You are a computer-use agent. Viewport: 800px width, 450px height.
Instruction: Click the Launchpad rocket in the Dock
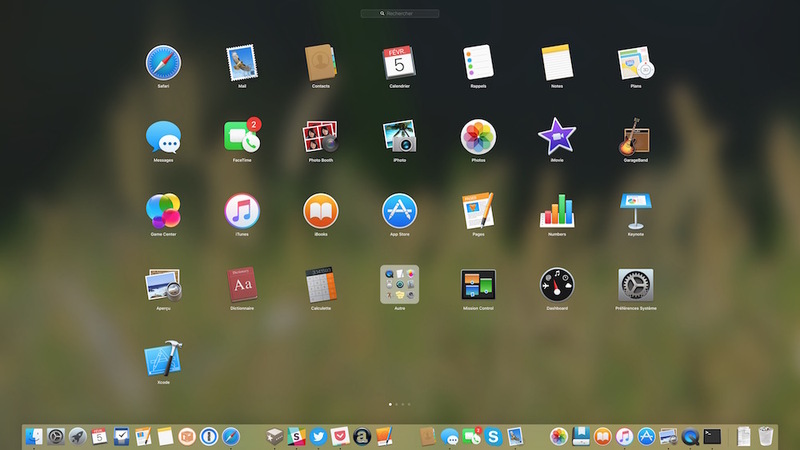[78, 437]
